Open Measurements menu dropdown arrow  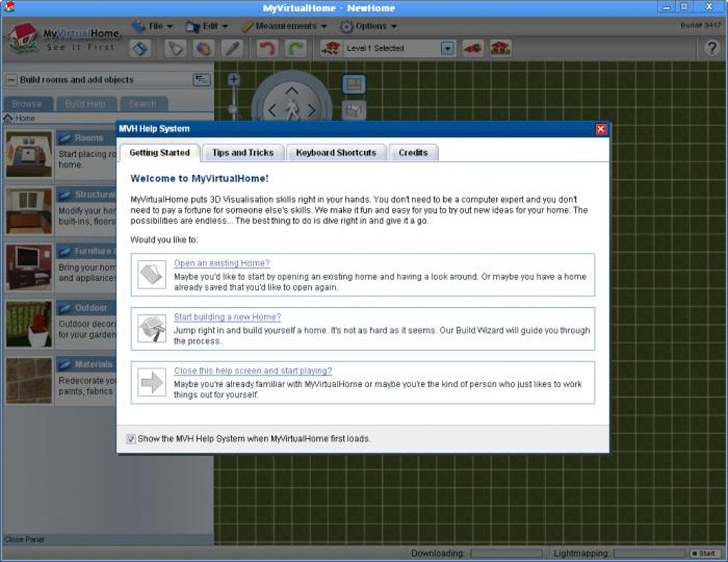(323, 26)
